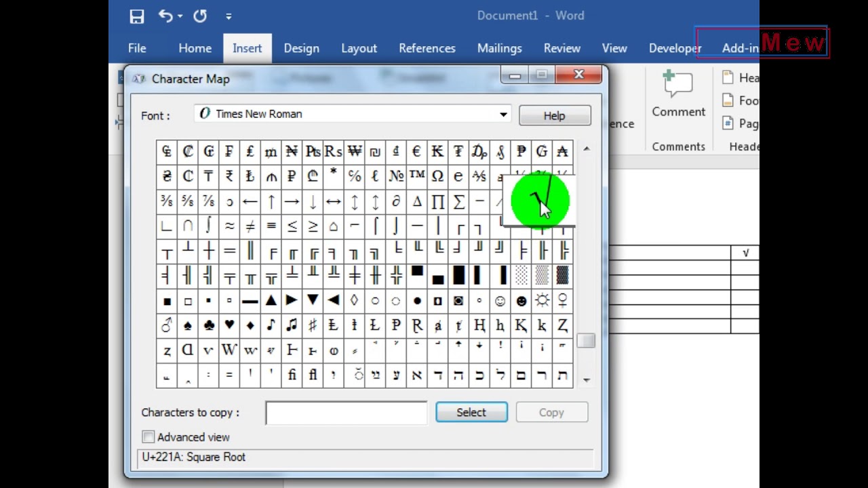Click the Copy button
The width and height of the screenshot is (868, 488).
tap(551, 412)
